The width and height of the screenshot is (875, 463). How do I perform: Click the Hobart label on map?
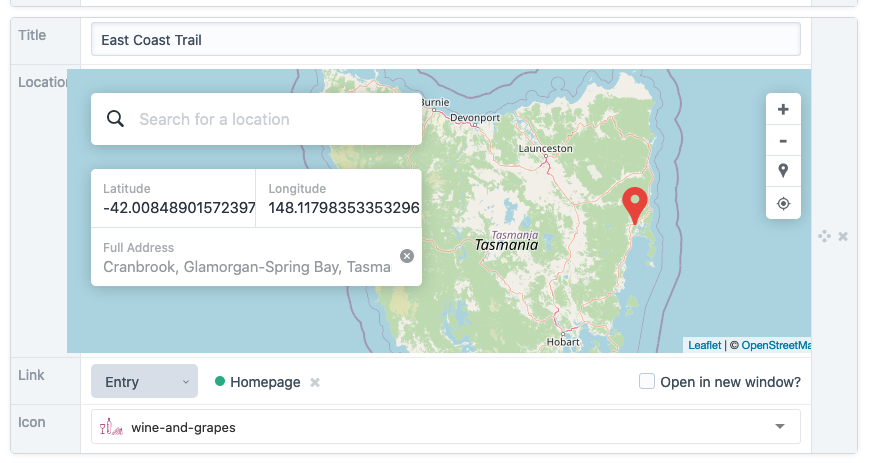562,342
